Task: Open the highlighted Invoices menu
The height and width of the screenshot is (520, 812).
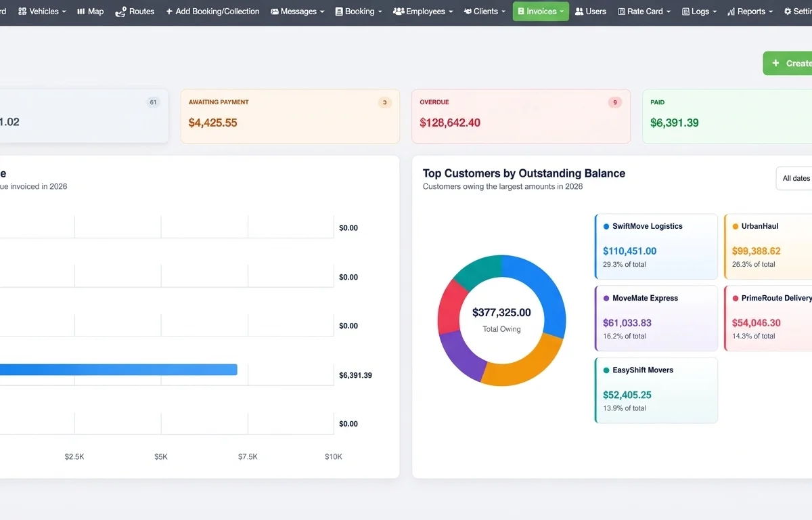Action: (541, 12)
